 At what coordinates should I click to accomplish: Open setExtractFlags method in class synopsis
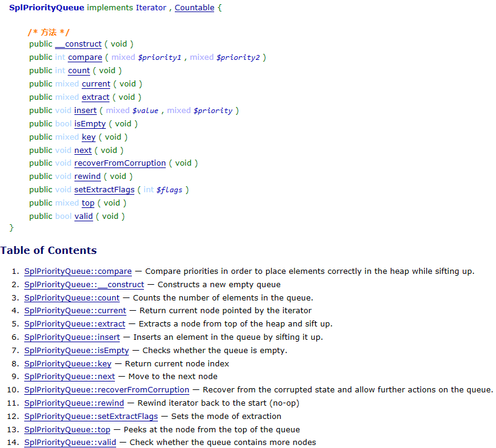[x=105, y=190]
